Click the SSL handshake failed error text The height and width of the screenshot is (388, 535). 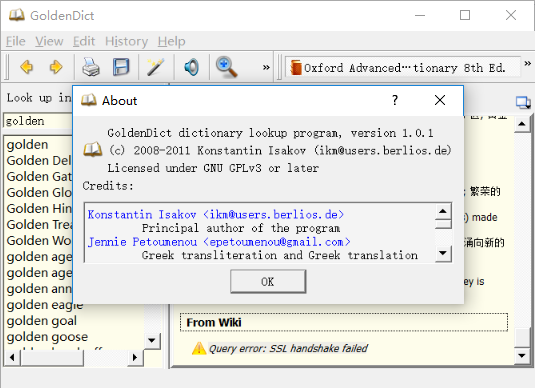(288, 348)
